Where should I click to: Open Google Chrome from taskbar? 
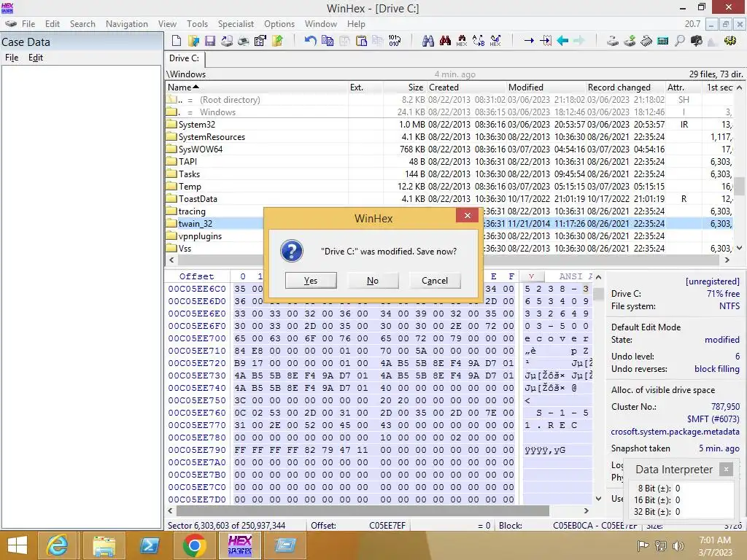click(194, 545)
